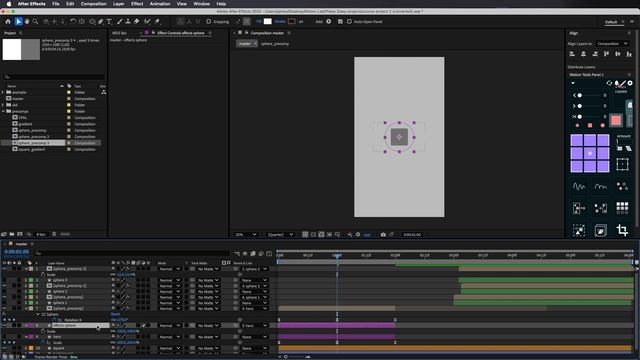
Task: Open the Animation menu
Action: [160, 4]
